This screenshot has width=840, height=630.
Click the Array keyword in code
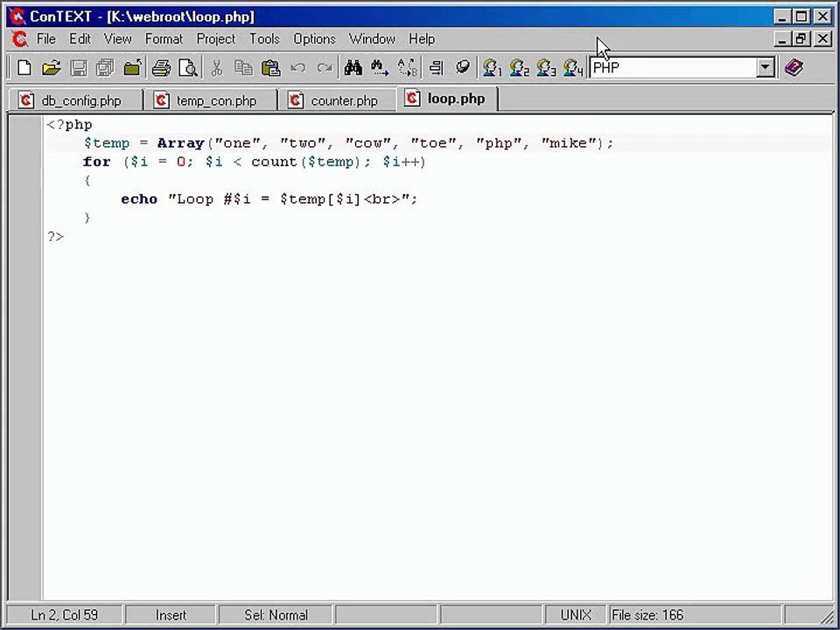point(180,143)
